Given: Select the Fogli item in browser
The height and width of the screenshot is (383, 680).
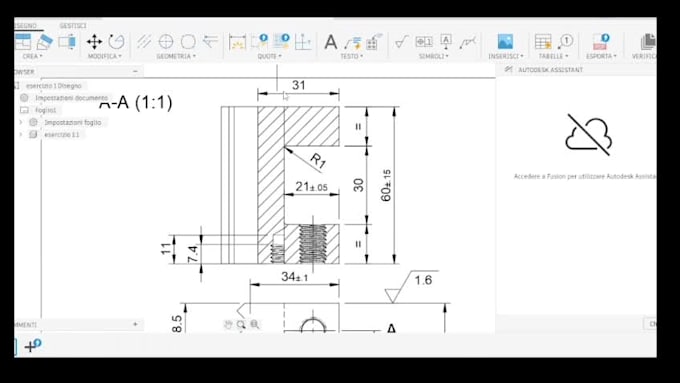Looking at the screenshot, I should 46,110.
